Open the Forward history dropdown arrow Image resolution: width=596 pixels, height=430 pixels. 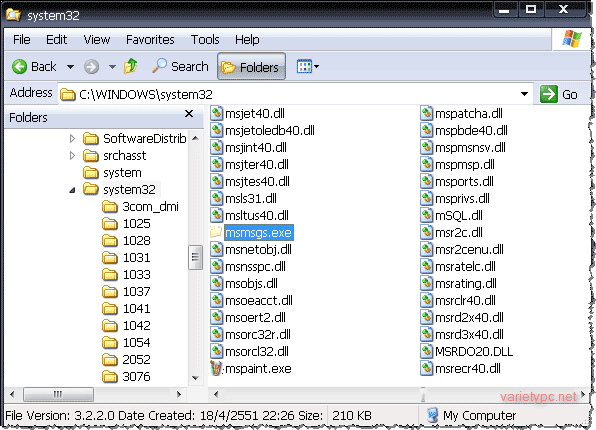(112, 67)
